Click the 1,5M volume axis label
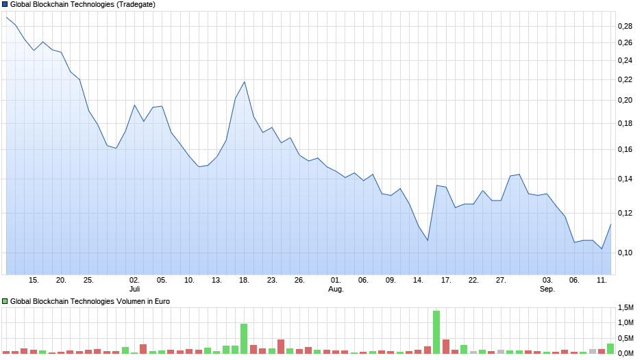 pyautogui.click(x=626, y=307)
